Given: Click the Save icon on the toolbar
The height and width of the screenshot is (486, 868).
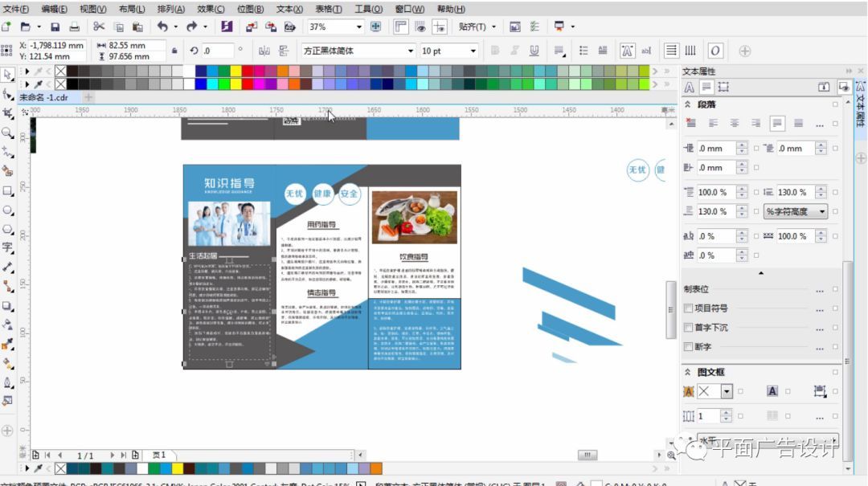Looking at the screenshot, I should click(x=57, y=27).
